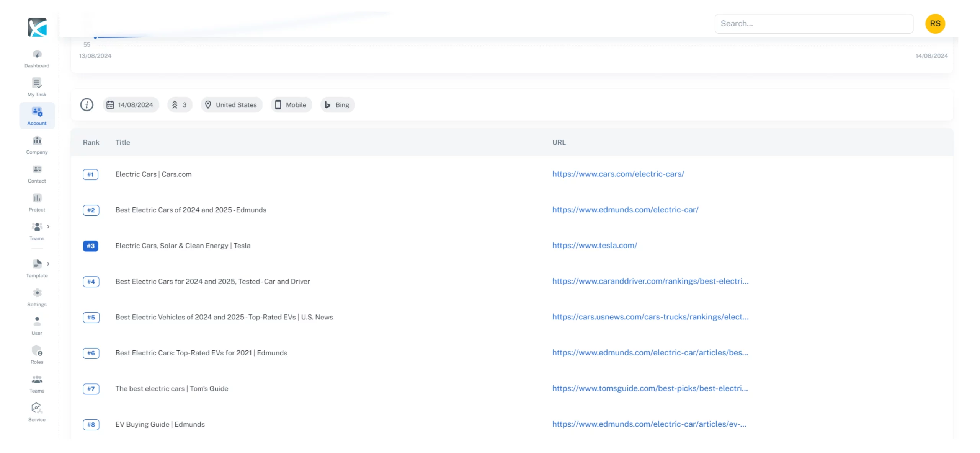Select 'Best Electric Cars of 2024 and 2025 - Edmunds'
Viewport: 980px width, 453px height.
191,210
